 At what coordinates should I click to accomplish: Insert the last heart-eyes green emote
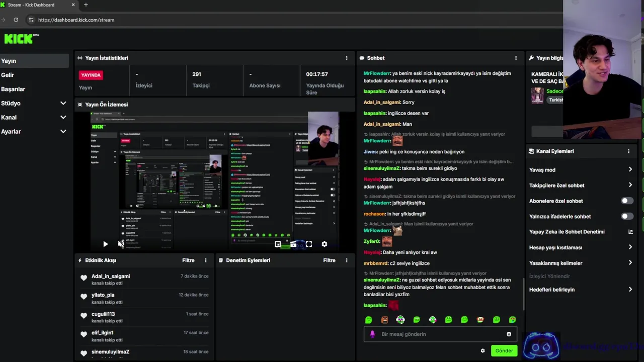(x=512, y=320)
